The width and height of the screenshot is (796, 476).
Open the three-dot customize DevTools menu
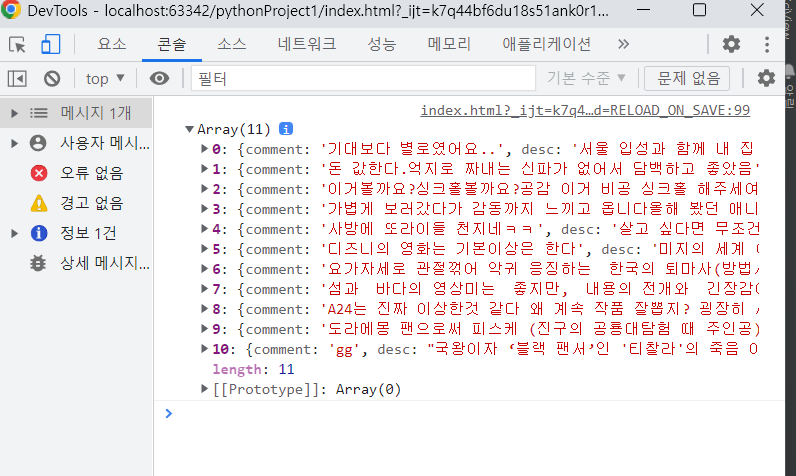click(767, 45)
